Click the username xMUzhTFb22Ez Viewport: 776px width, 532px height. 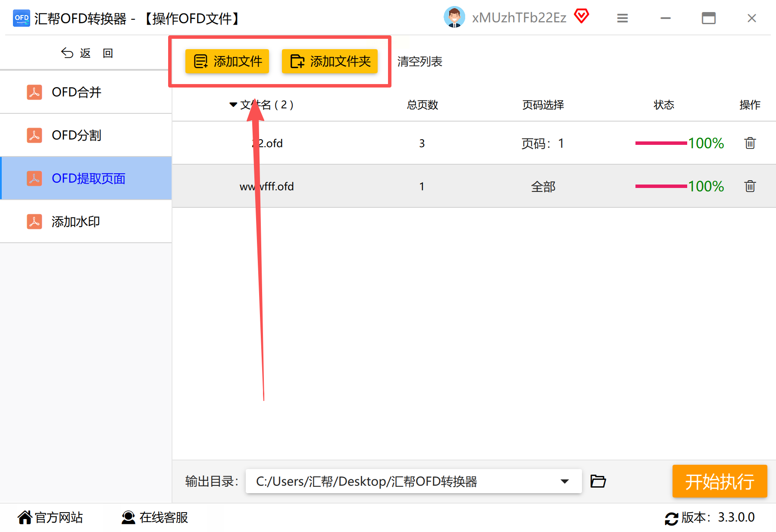tap(519, 18)
